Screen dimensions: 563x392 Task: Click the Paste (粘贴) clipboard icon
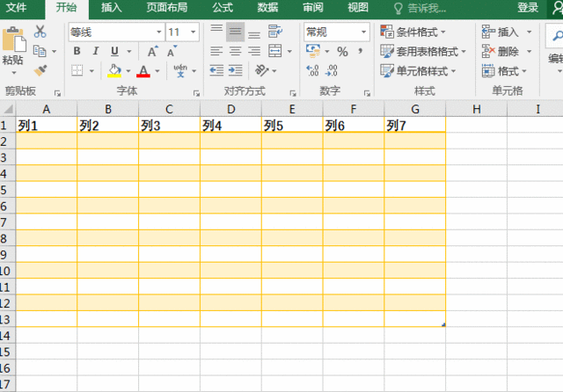14,40
